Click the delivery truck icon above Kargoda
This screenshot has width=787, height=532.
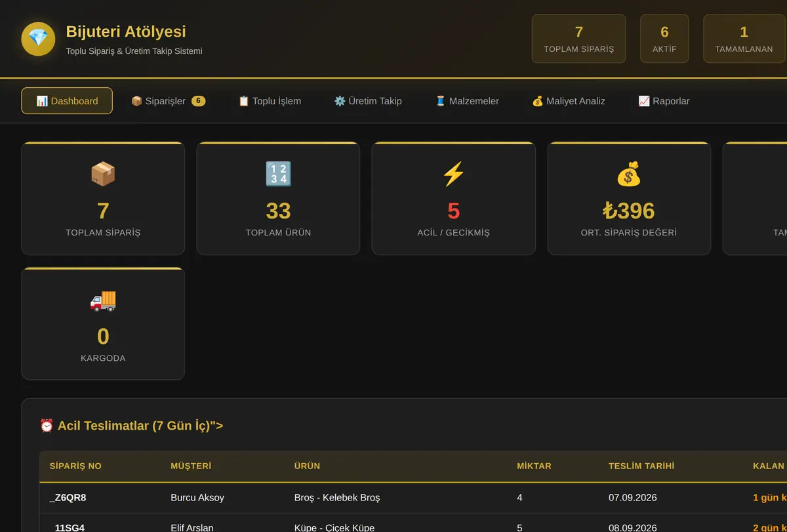click(103, 300)
